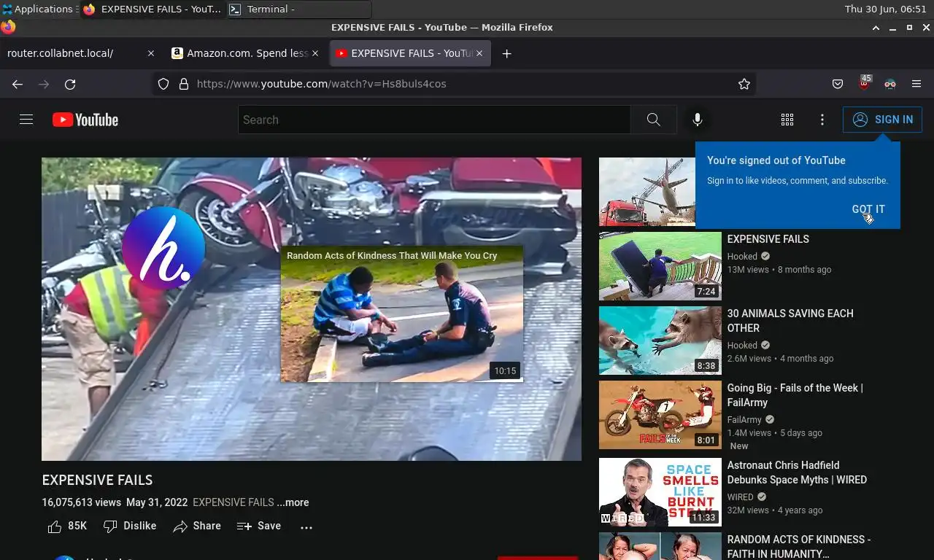Open the shield tracking protection icon

pyautogui.click(x=163, y=84)
